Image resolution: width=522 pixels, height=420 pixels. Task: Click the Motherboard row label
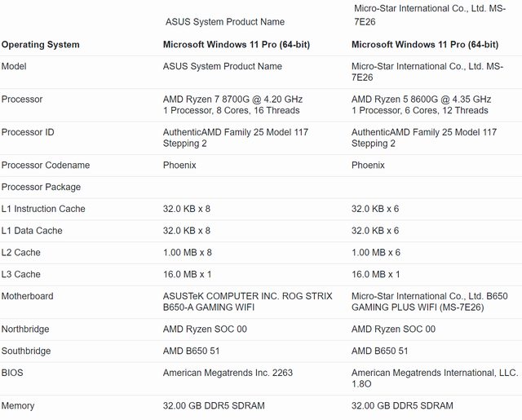28,297
